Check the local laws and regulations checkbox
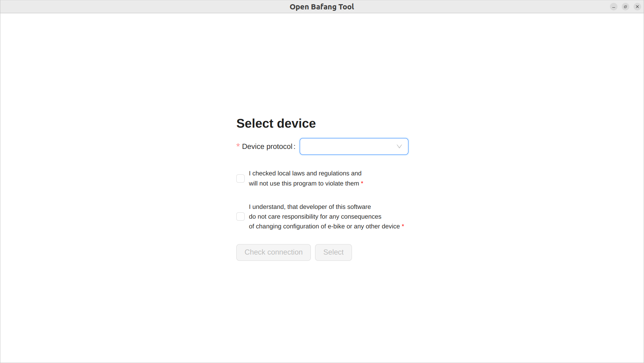The image size is (644, 363). pos(240,179)
